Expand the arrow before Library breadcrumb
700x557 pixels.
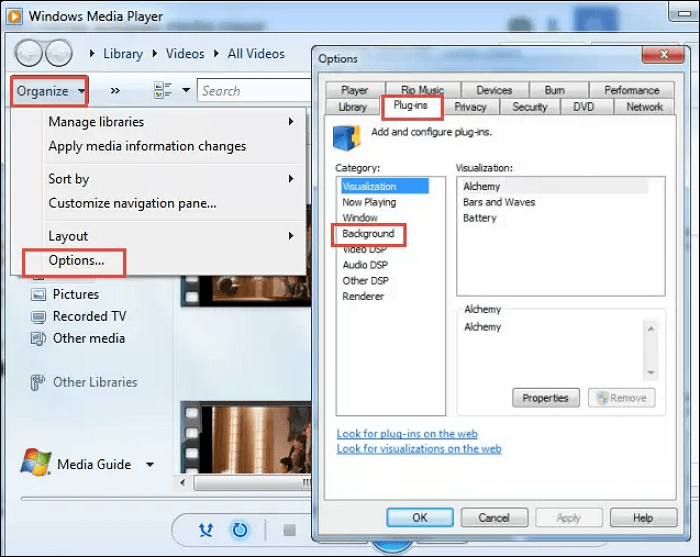pyautogui.click(x=92, y=54)
